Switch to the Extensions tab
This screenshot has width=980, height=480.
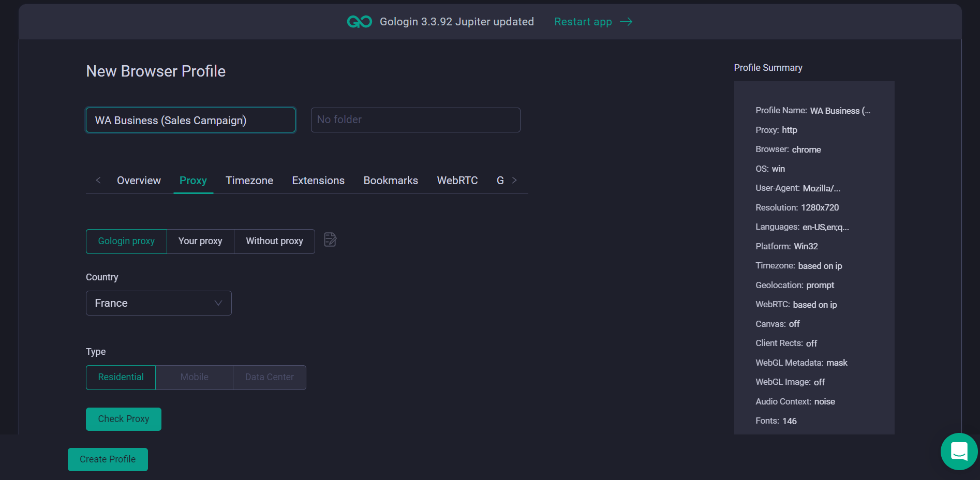318,181
